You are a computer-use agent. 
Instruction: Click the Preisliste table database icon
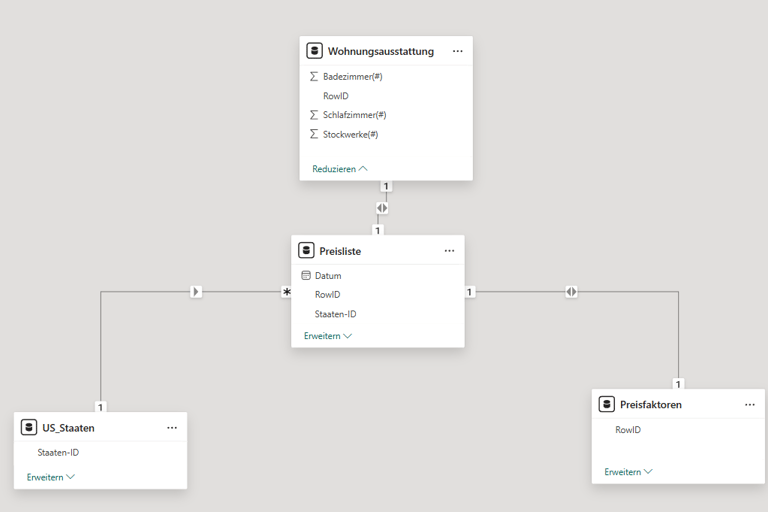[x=306, y=250]
